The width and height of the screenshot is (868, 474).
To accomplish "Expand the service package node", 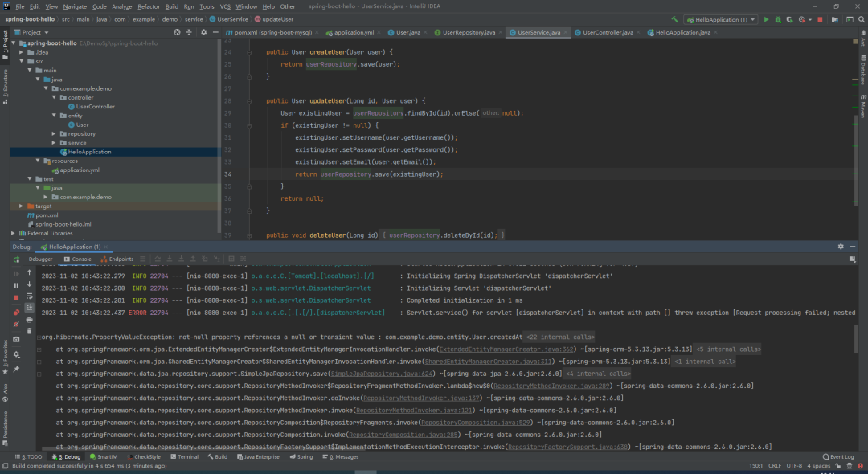I will (x=55, y=143).
